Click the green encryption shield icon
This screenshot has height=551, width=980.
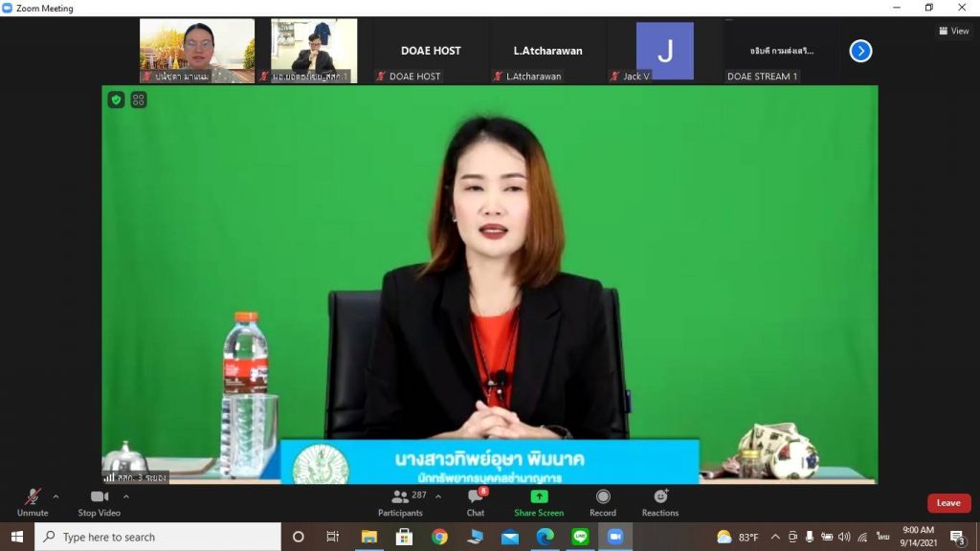116,99
